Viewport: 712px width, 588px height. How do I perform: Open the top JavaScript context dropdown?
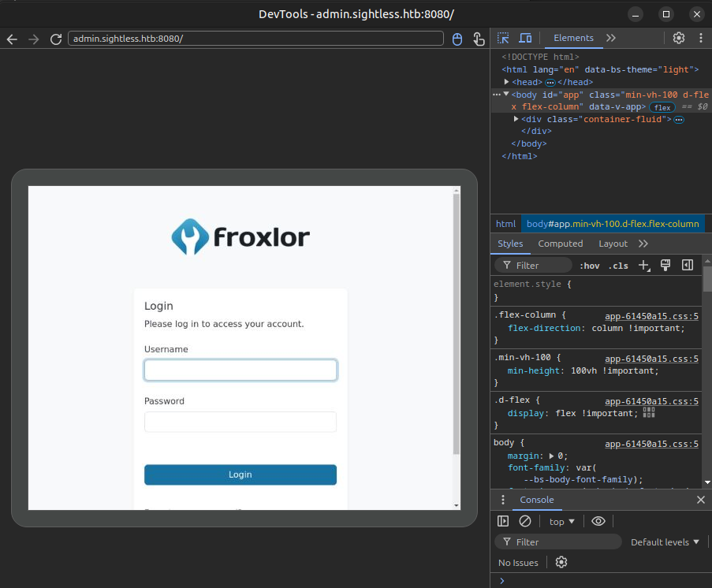pos(562,522)
